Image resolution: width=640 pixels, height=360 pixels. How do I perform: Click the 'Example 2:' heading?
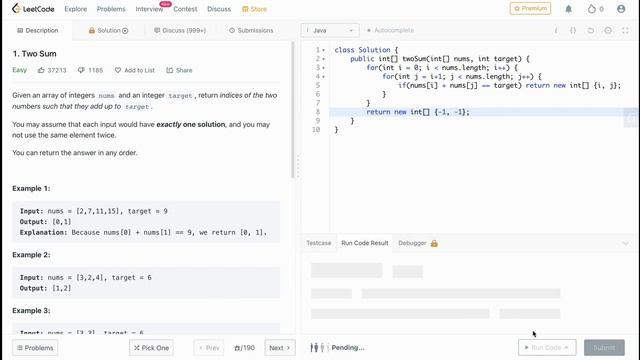coord(31,255)
